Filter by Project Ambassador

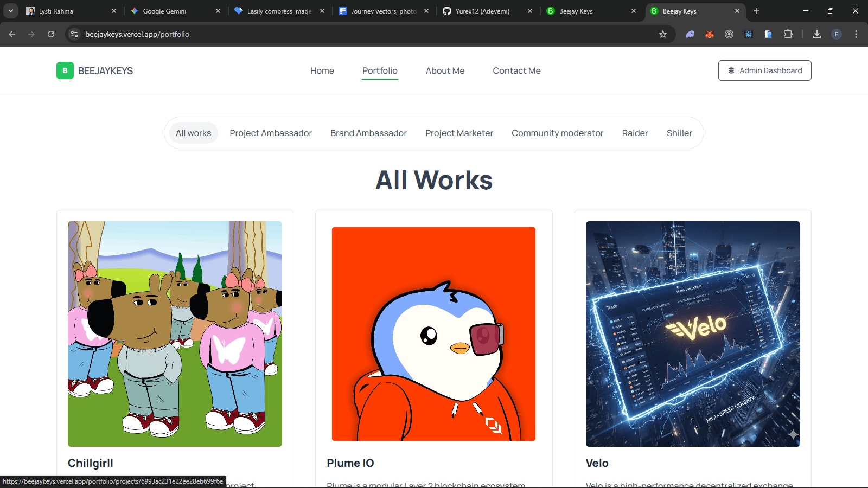coord(271,133)
